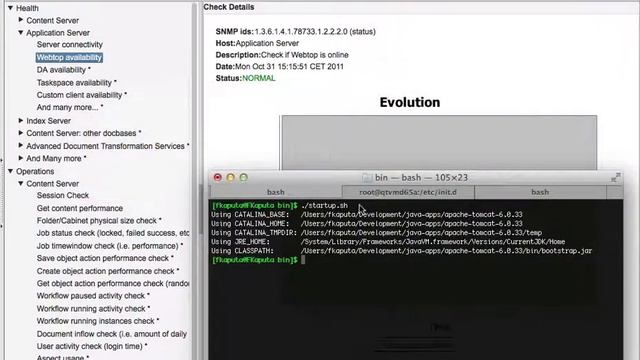The height and width of the screenshot is (360, 640).
Task: Collapse the Health tree node
Action: click(x=11, y=8)
